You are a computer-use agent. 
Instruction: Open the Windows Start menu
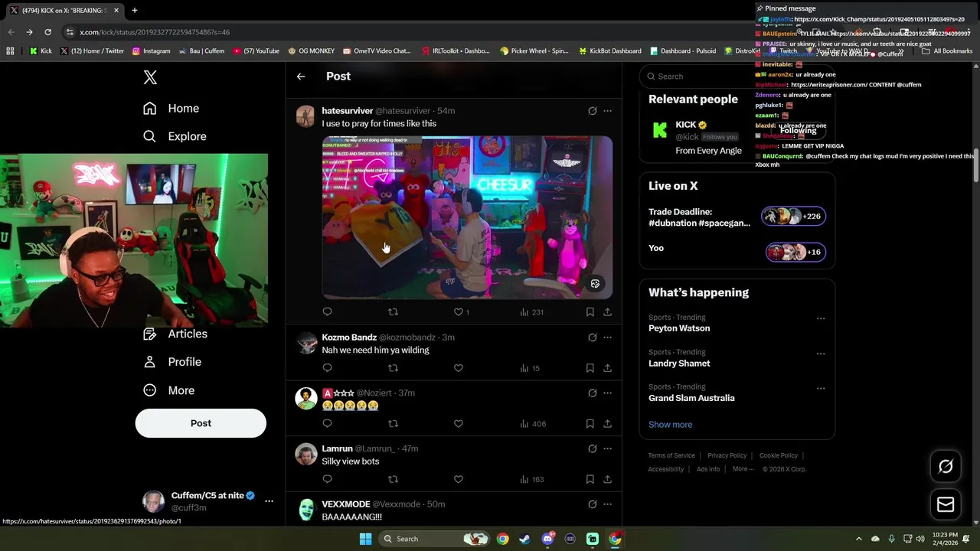[365, 539]
